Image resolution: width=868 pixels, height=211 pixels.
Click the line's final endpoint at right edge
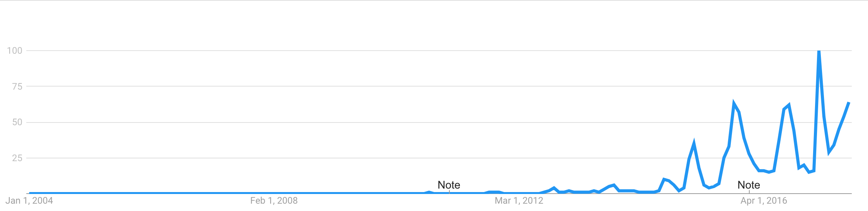[848, 103]
